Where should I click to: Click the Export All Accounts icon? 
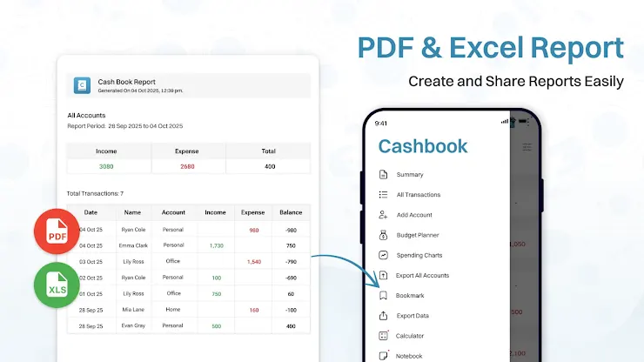tap(383, 275)
